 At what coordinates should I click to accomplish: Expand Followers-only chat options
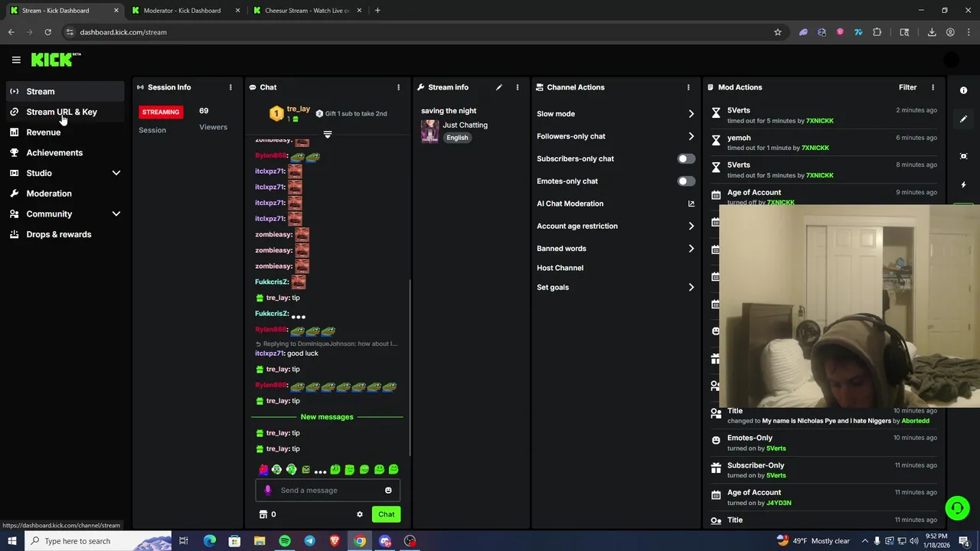point(691,136)
